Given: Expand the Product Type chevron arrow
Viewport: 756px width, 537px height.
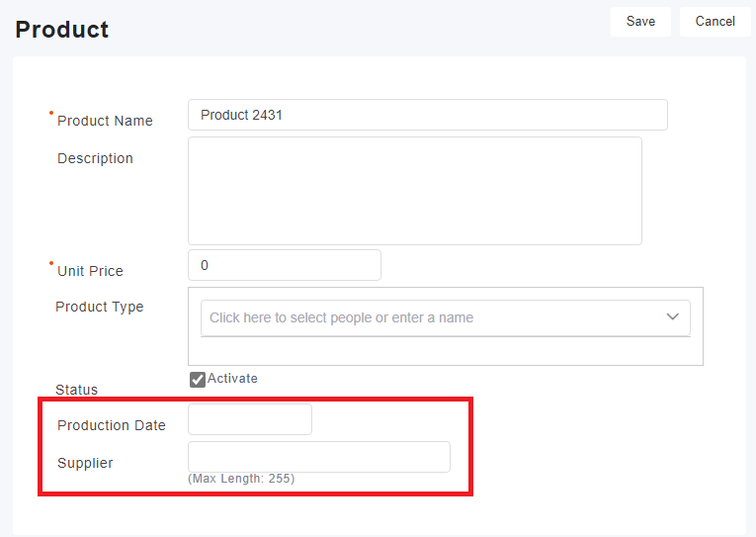Looking at the screenshot, I should (x=673, y=317).
